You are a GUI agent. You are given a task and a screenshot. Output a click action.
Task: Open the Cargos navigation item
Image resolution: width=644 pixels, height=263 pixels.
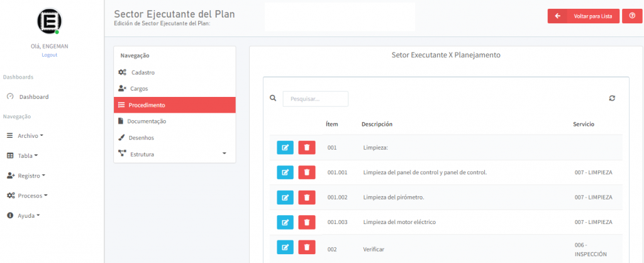(x=139, y=89)
